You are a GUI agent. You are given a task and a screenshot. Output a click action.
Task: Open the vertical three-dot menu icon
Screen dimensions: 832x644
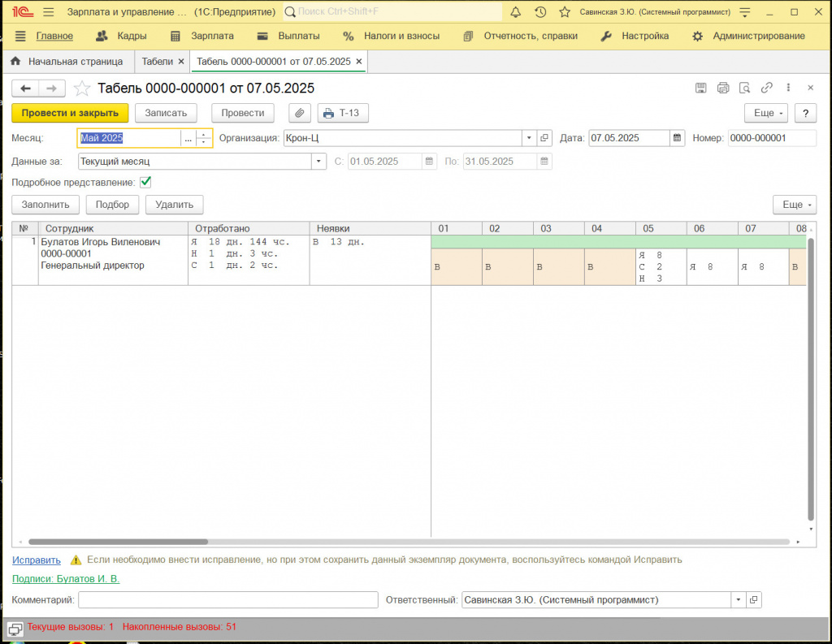[x=788, y=88]
